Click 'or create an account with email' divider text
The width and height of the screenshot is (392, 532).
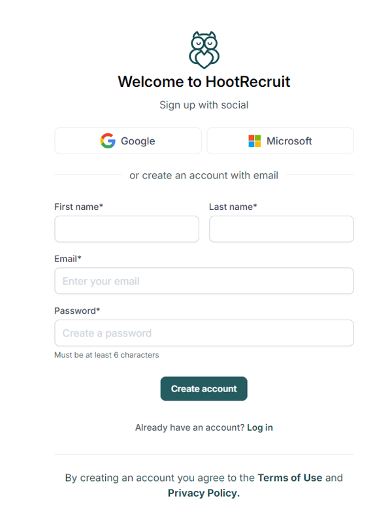coord(204,175)
